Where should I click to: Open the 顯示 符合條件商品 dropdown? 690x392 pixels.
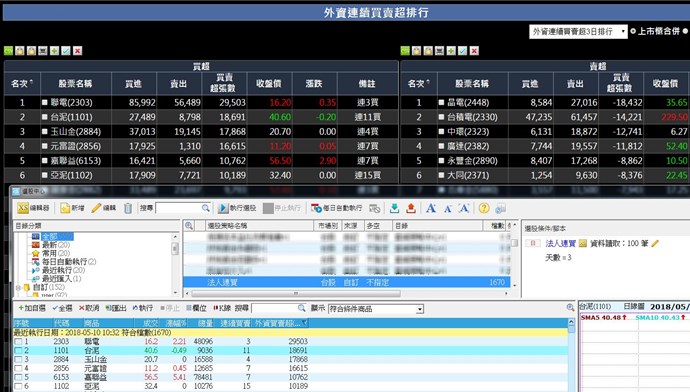click(376, 309)
